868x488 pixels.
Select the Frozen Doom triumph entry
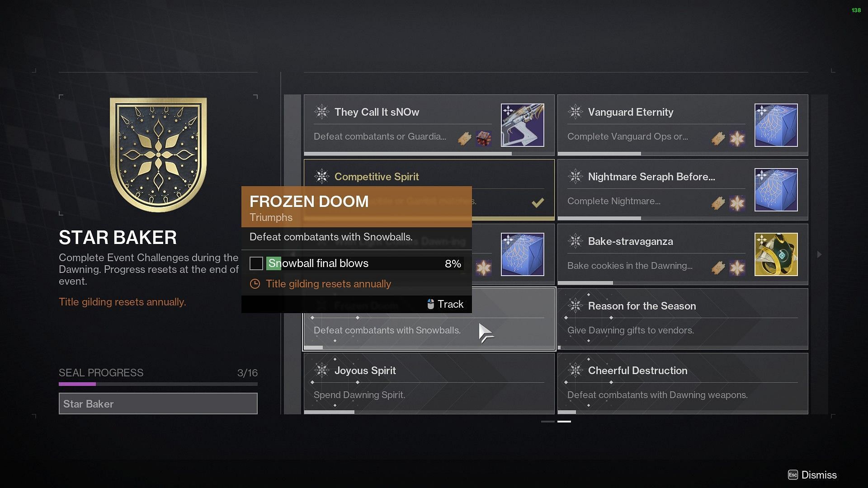[428, 319]
